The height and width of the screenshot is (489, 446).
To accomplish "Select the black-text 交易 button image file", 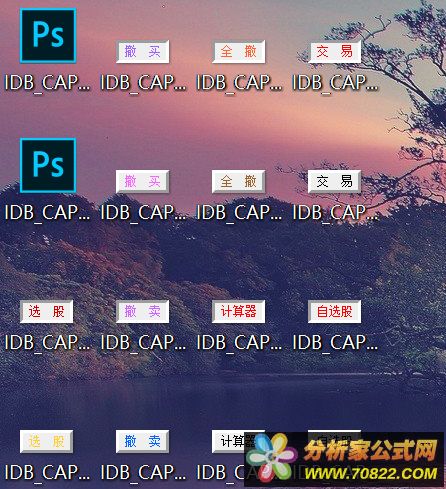I will (x=335, y=182).
